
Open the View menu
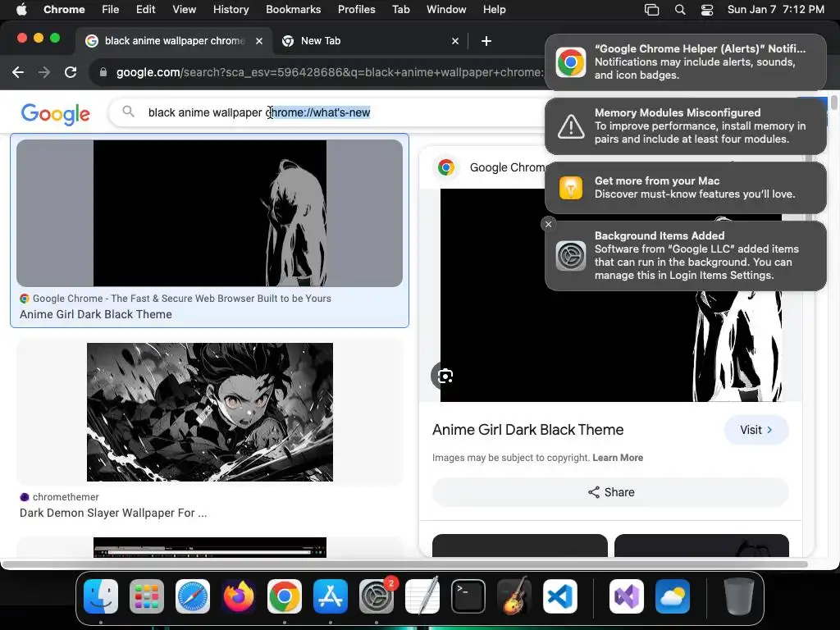pyautogui.click(x=185, y=10)
